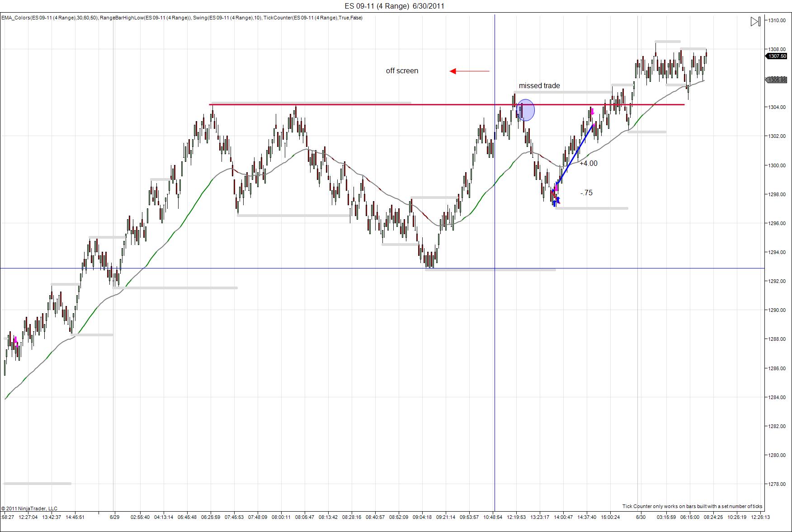Select the '-.75' loss annotation
792x532 pixels.
point(586,193)
